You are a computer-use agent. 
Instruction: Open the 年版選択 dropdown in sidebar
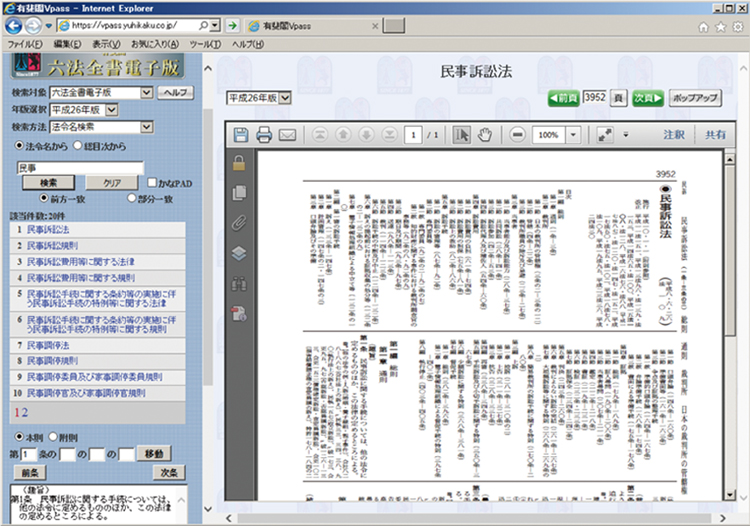tap(111, 110)
